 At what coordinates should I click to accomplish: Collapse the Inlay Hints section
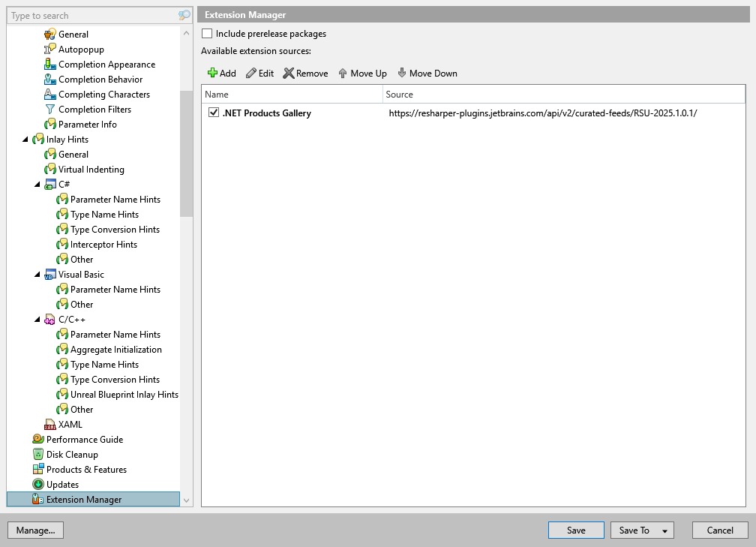[x=25, y=139]
